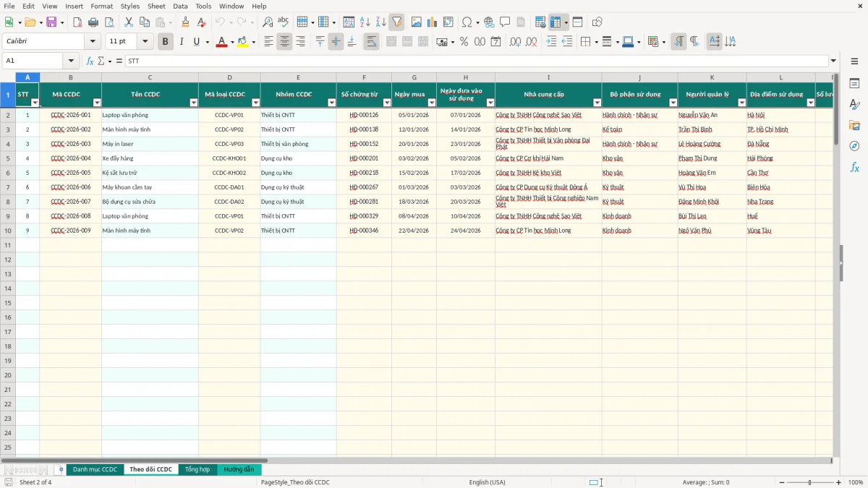Toggle Bold formatting
Image resolution: width=868 pixels, height=488 pixels.
point(165,42)
